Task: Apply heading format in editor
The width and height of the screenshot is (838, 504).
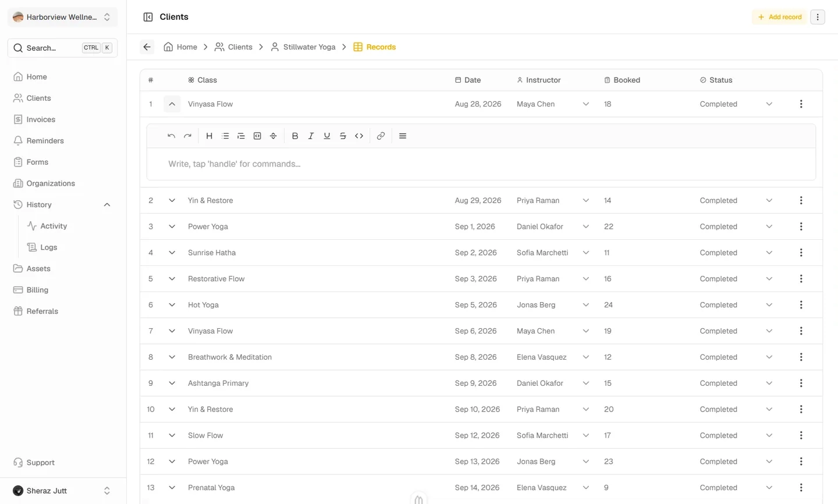Action: [x=210, y=136]
